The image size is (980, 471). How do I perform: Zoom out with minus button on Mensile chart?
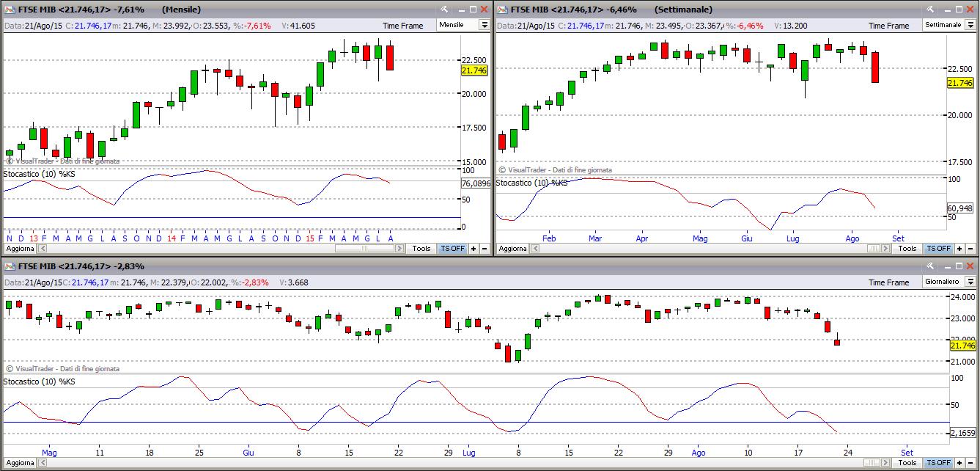[485, 249]
